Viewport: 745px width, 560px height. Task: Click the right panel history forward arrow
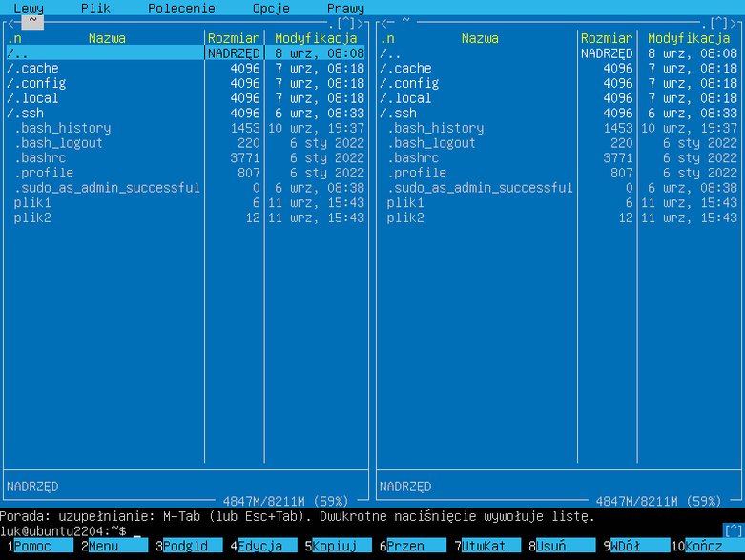point(734,23)
